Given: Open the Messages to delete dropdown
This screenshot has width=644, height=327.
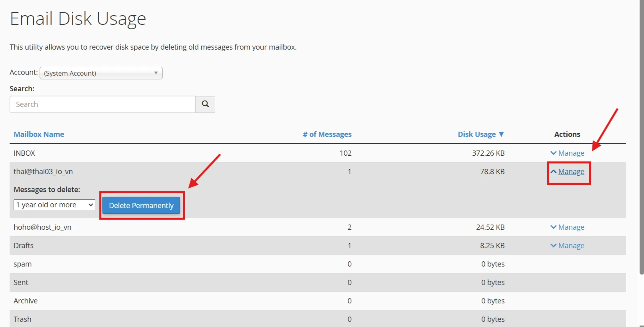Looking at the screenshot, I should pos(54,205).
